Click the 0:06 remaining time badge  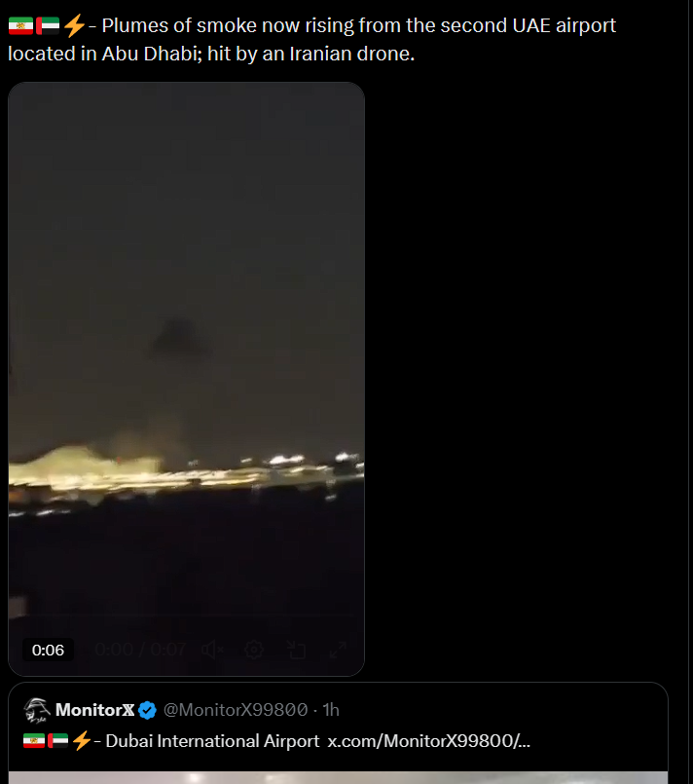click(48, 650)
